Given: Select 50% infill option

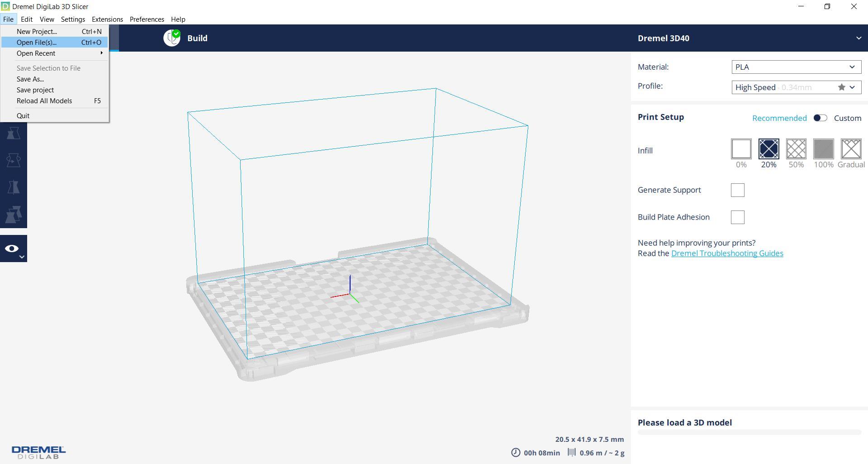Looking at the screenshot, I should (796, 149).
